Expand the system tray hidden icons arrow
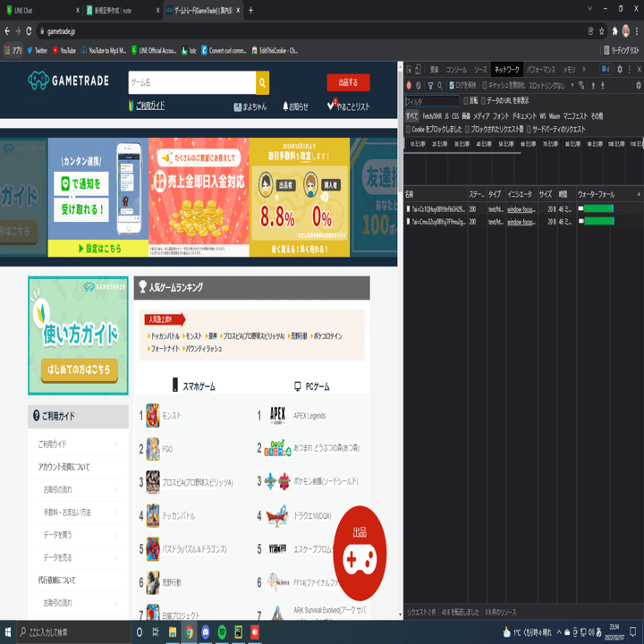Screen dimensions: 644x644 (x=558, y=632)
